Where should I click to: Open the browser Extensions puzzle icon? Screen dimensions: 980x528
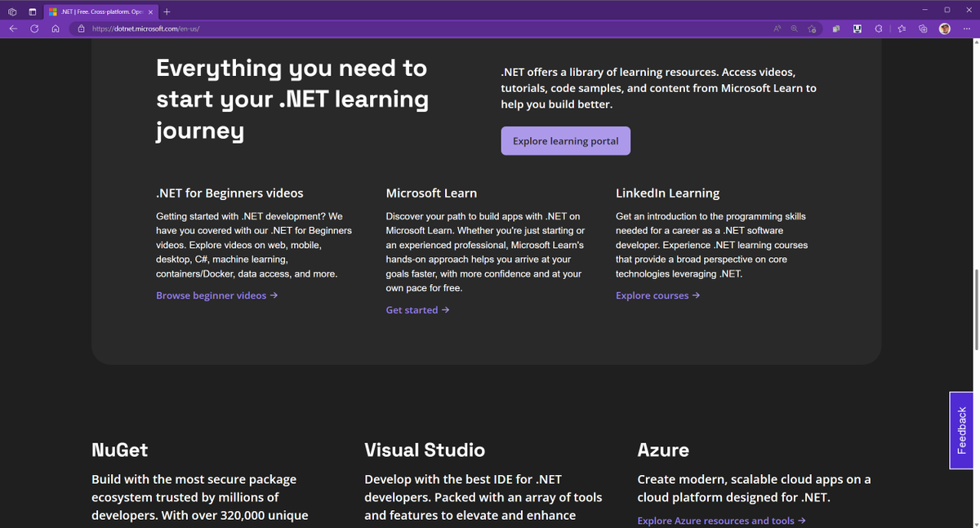point(879,29)
